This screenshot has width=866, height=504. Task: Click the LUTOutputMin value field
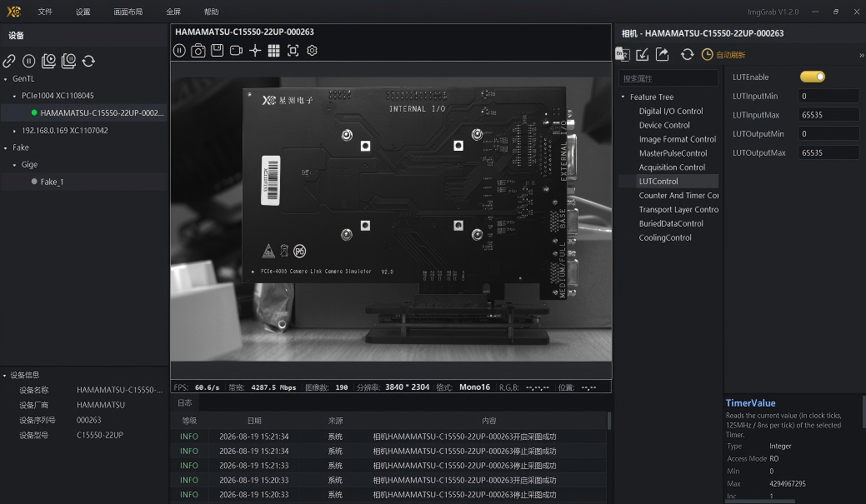(828, 133)
